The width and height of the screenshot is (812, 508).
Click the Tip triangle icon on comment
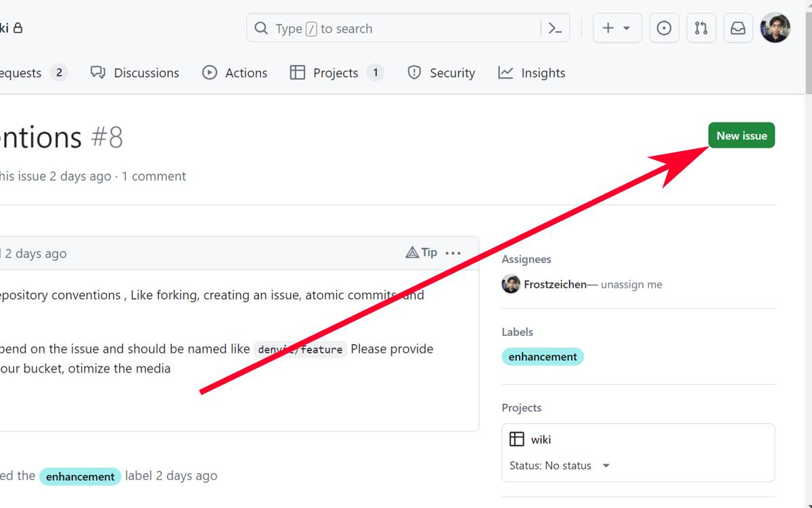tap(412, 253)
